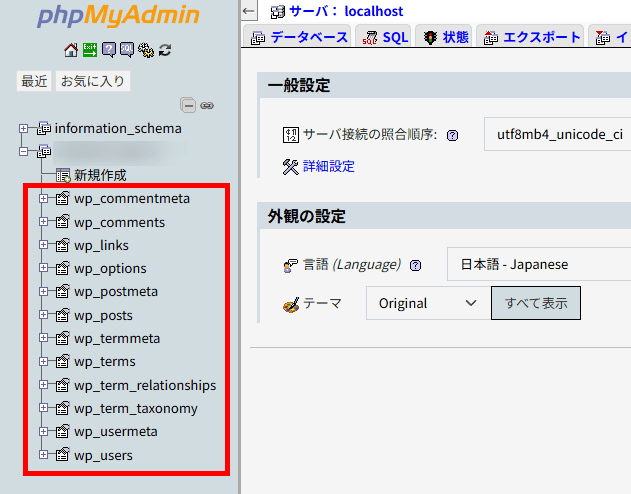The image size is (631, 494).
Task: Hide navigation panel with left arrow
Action: pyautogui.click(x=249, y=11)
